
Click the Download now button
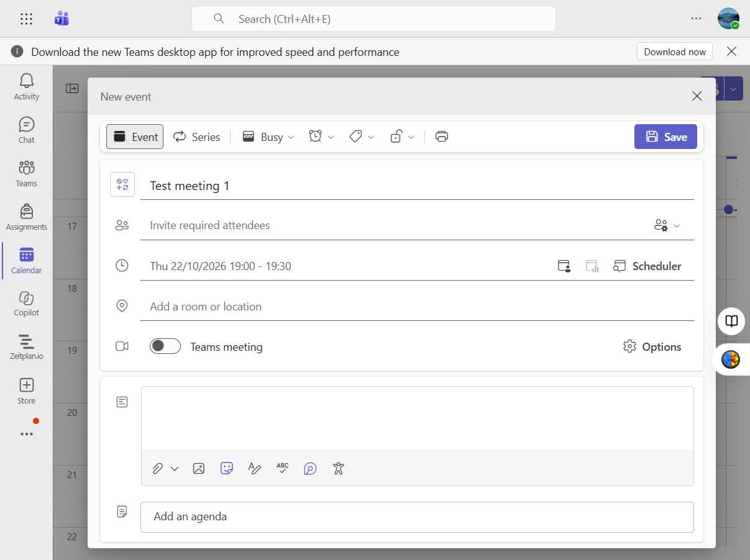pyautogui.click(x=675, y=52)
